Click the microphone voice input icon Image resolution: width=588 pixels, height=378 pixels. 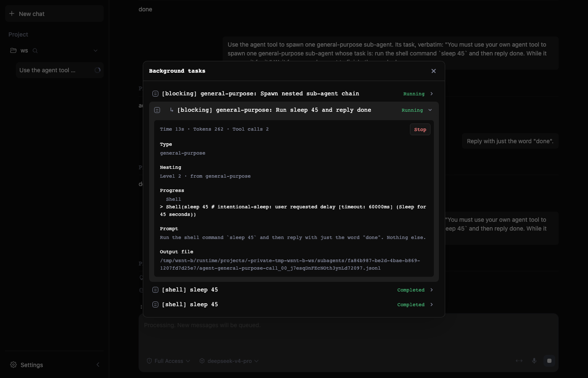coord(534,361)
